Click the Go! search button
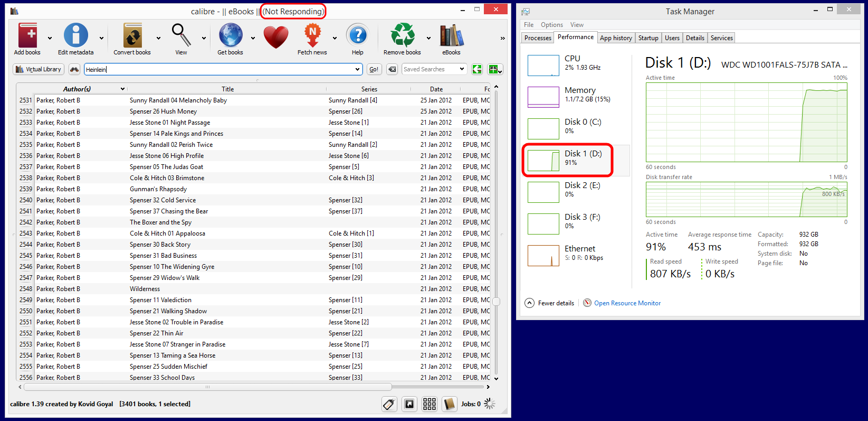This screenshot has width=868, height=421. point(374,69)
